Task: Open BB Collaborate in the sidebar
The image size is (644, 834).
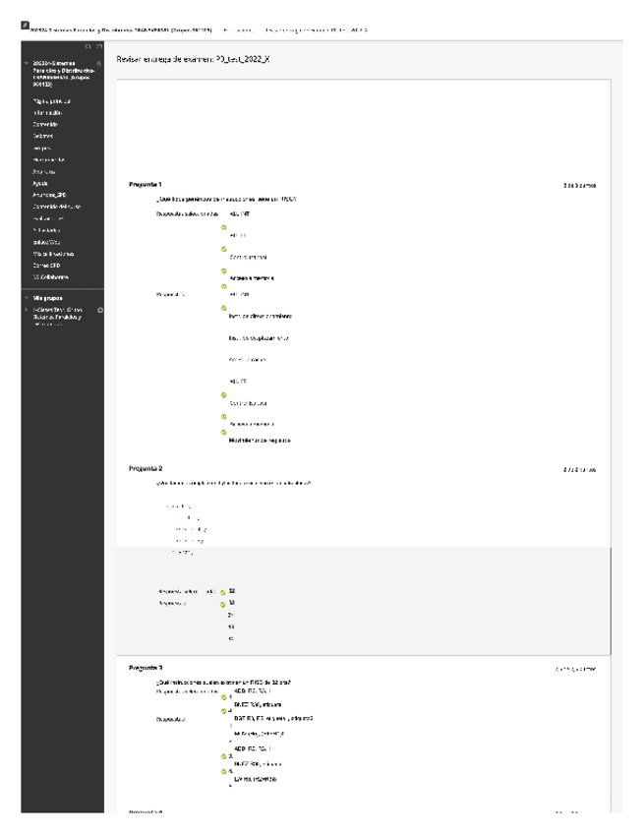Action: (50, 277)
